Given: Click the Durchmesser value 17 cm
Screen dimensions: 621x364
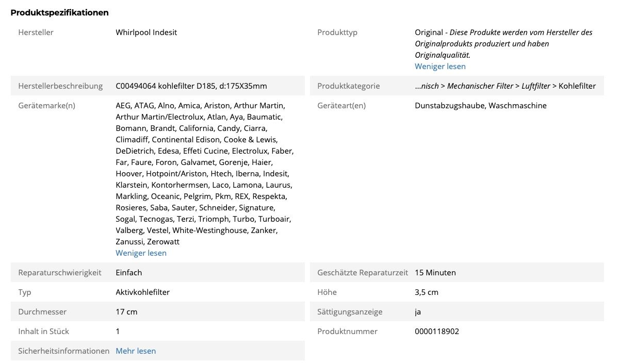Looking at the screenshot, I should [x=126, y=312].
